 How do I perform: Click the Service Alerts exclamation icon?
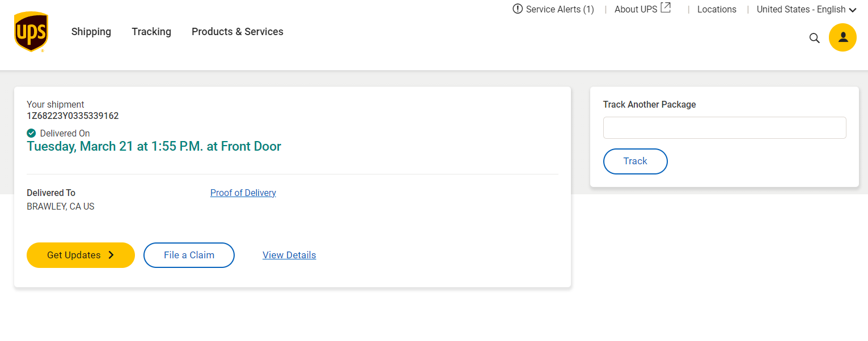(517, 9)
